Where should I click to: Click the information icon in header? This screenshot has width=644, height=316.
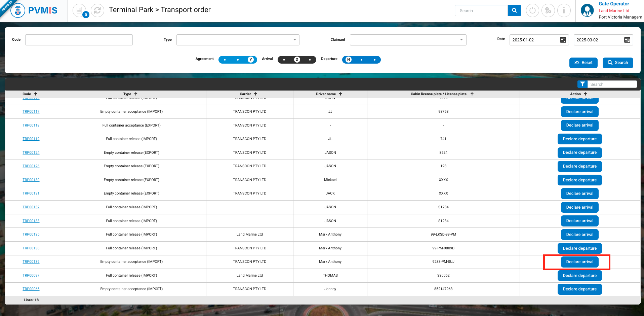[564, 11]
